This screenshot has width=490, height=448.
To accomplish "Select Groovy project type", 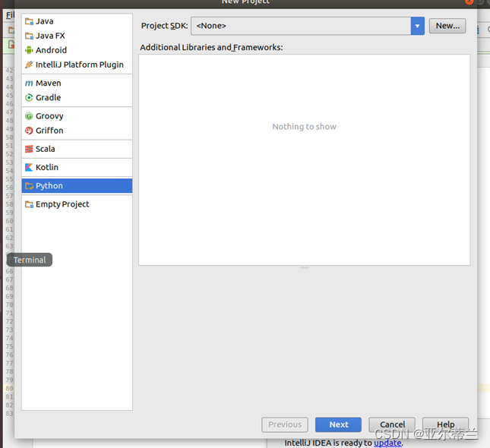I will point(77,116).
